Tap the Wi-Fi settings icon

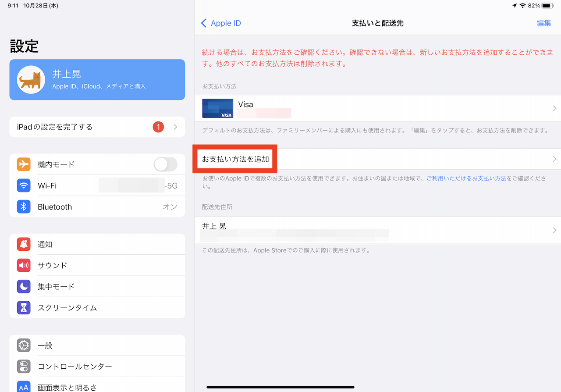point(24,185)
